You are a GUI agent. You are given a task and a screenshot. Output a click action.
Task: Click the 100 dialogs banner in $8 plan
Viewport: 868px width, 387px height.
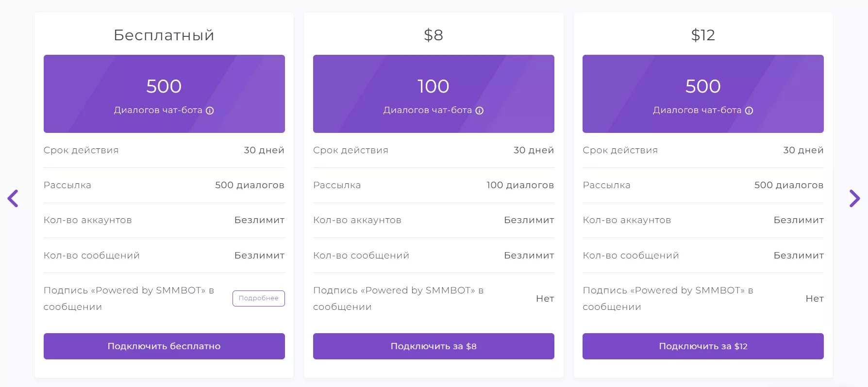point(434,94)
